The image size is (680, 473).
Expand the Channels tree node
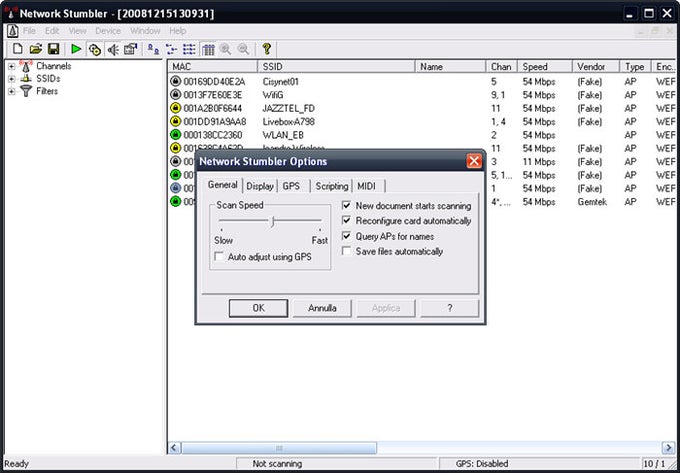click(x=12, y=66)
